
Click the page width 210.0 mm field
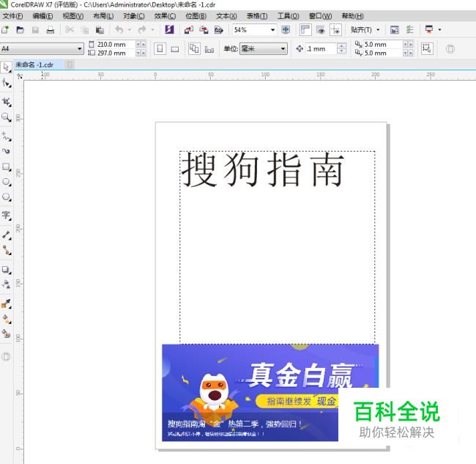(115, 45)
